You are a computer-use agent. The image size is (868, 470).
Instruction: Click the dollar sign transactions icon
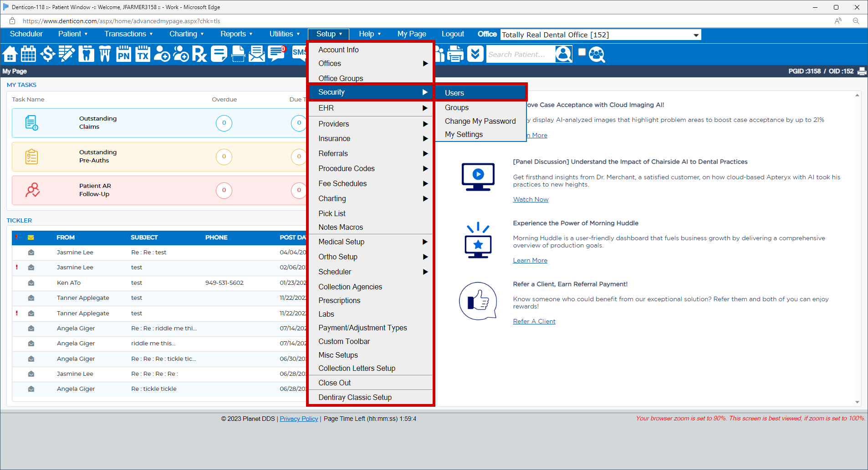pyautogui.click(x=47, y=54)
